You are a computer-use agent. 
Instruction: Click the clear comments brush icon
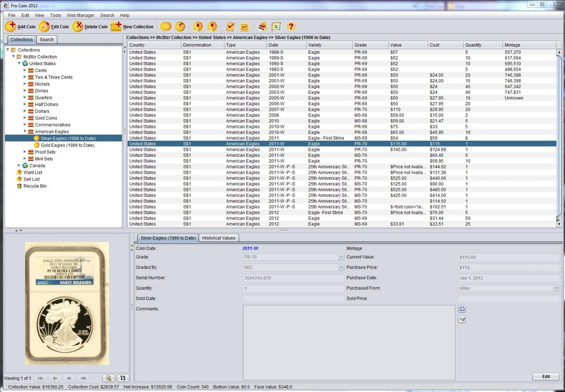point(462,319)
